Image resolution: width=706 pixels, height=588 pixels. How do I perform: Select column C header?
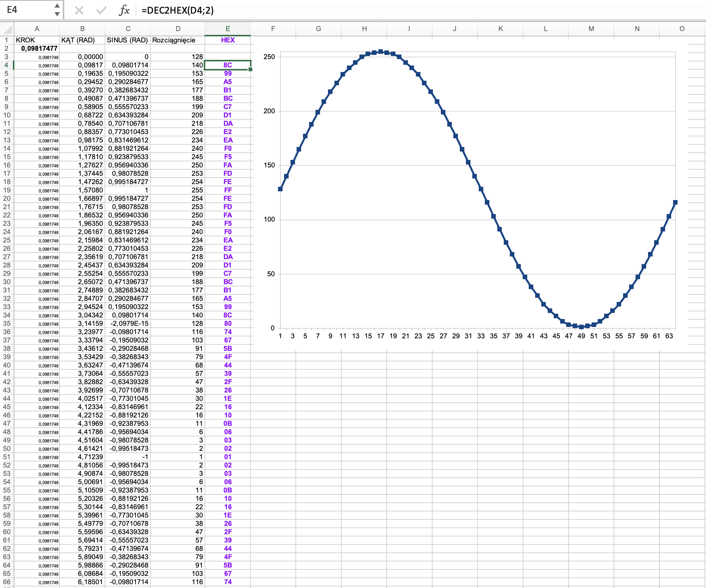(x=128, y=29)
